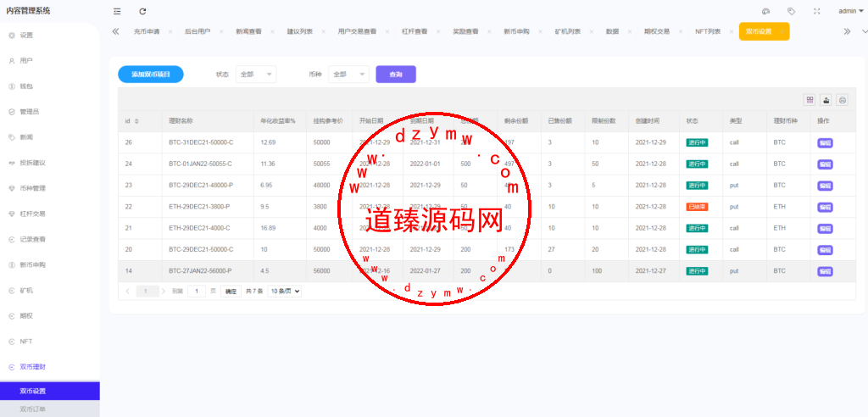Edit row ETH-29DEC21-3800-P
This screenshot has height=417, width=868.
(825, 207)
